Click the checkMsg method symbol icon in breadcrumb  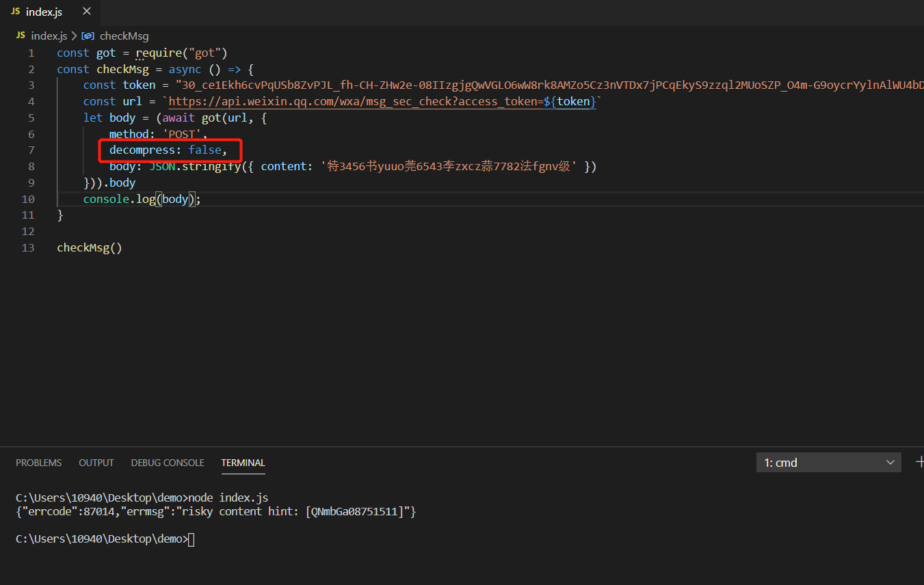(x=88, y=36)
